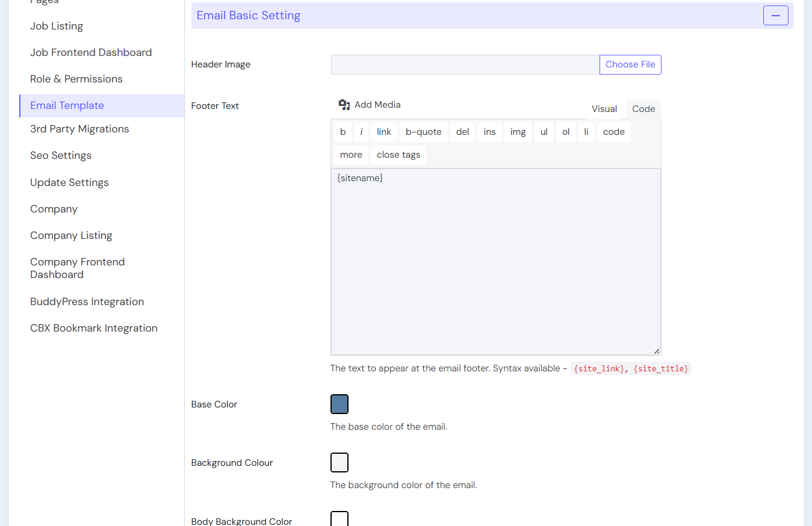Go to BuddyPress Integration settings
This screenshot has height=526, width=812.
[x=87, y=302]
